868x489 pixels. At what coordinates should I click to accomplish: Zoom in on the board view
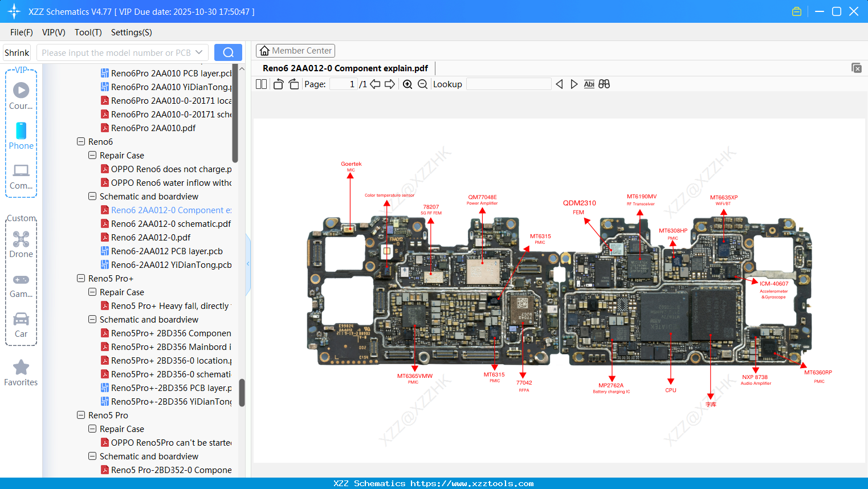[x=407, y=84]
